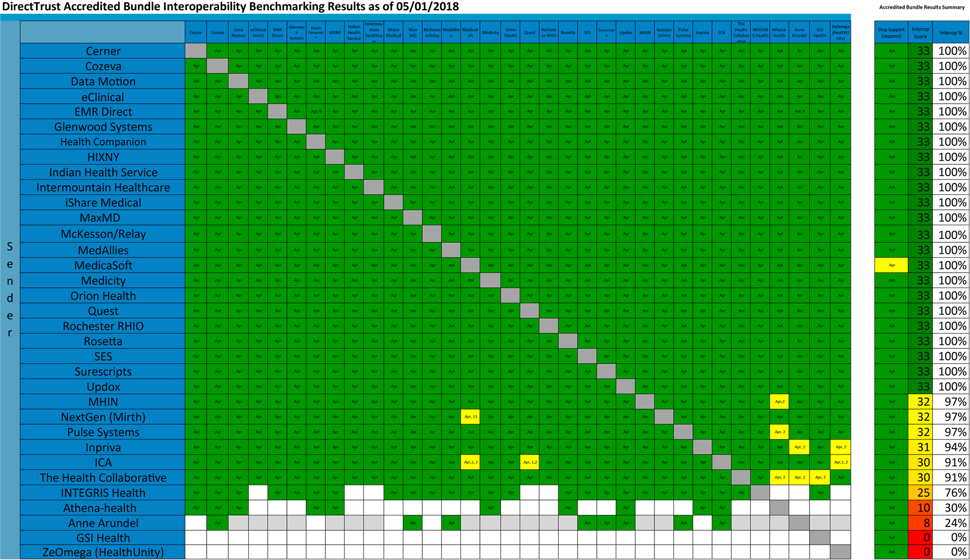Click the Data Motion row label
This screenshot has height=560, width=970.
(103, 82)
